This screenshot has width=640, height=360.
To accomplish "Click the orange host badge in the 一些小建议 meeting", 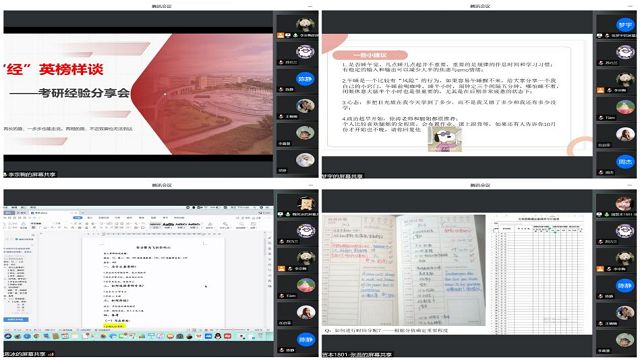I will 600,90.
